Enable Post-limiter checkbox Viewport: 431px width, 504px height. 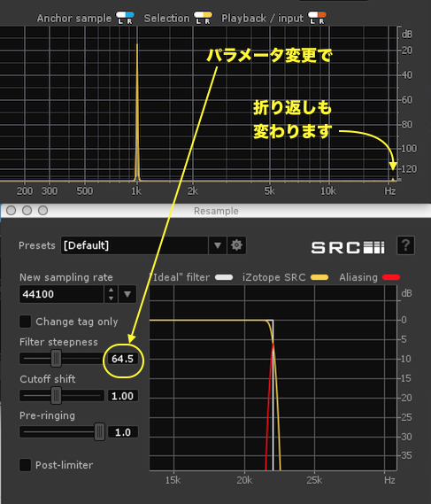[x=26, y=465]
